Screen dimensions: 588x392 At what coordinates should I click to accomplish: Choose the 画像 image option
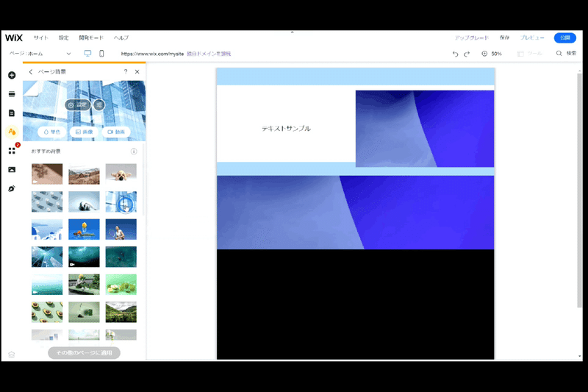point(84,132)
